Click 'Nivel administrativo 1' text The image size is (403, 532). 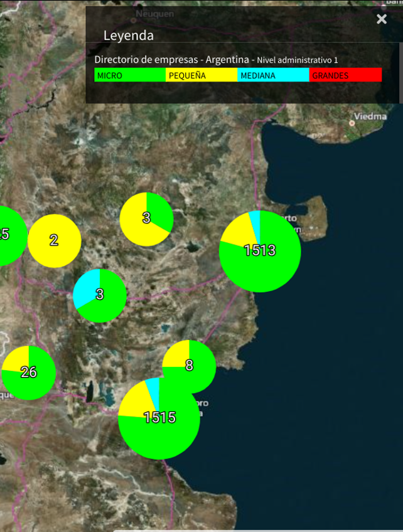pos(298,60)
